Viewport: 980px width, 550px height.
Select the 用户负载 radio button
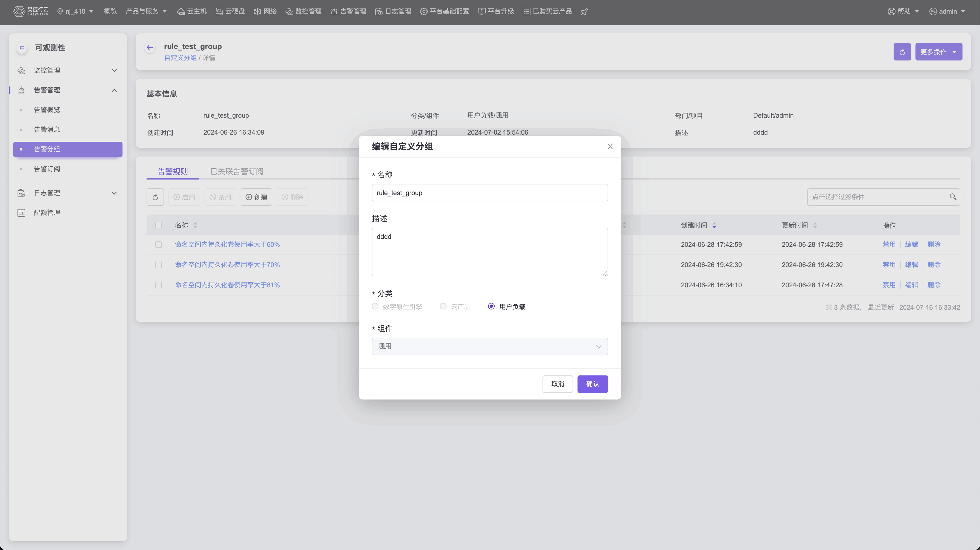(x=491, y=306)
